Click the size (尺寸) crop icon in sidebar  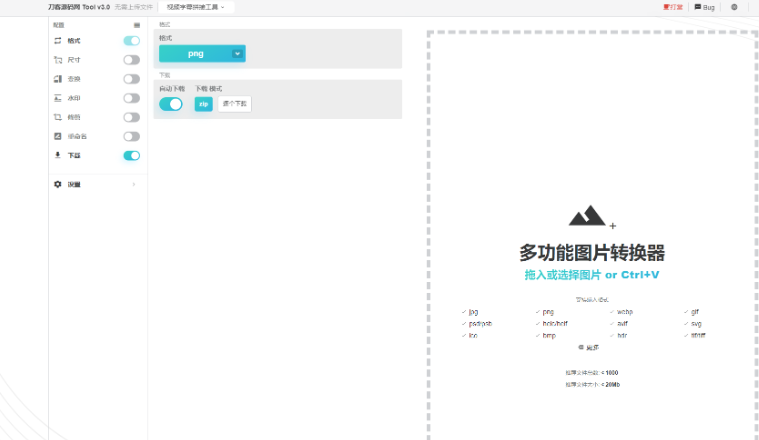click(58, 60)
